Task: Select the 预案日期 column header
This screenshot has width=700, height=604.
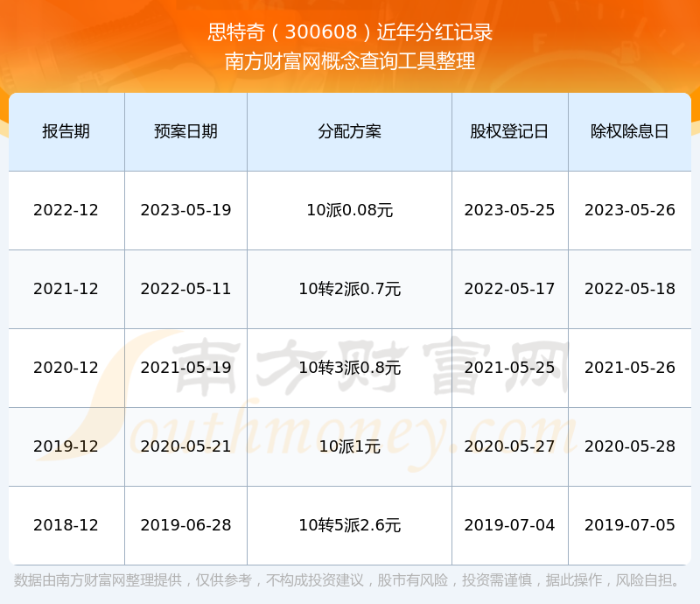Action: click(185, 131)
